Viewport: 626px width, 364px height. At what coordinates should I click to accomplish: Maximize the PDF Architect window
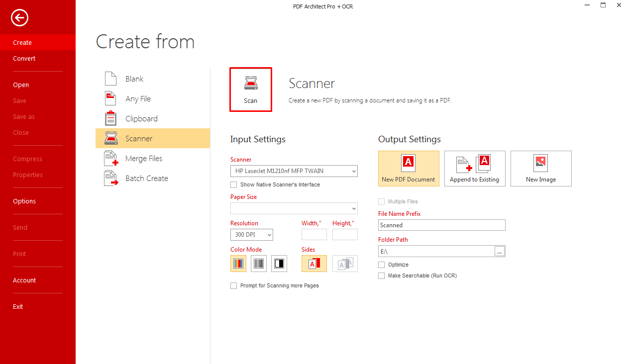pyautogui.click(x=603, y=5)
